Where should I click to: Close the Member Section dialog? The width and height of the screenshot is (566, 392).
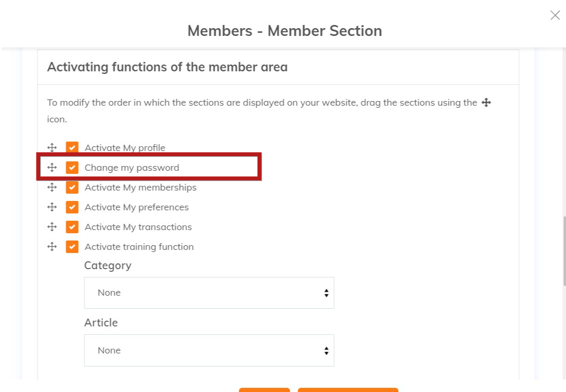555,15
